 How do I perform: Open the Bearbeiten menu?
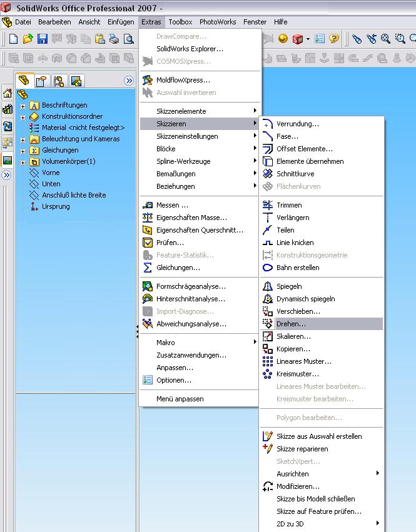(x=54, y=22)
